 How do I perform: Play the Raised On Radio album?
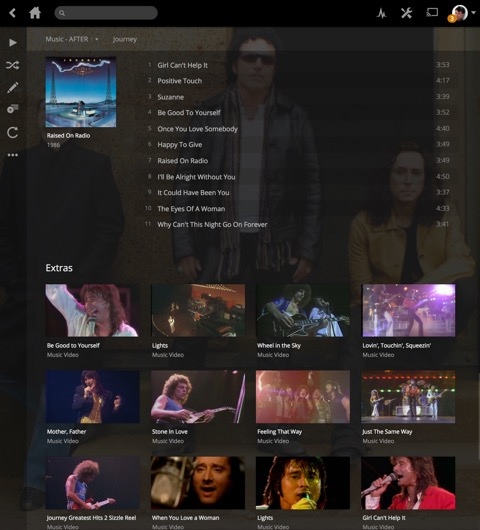13,43
